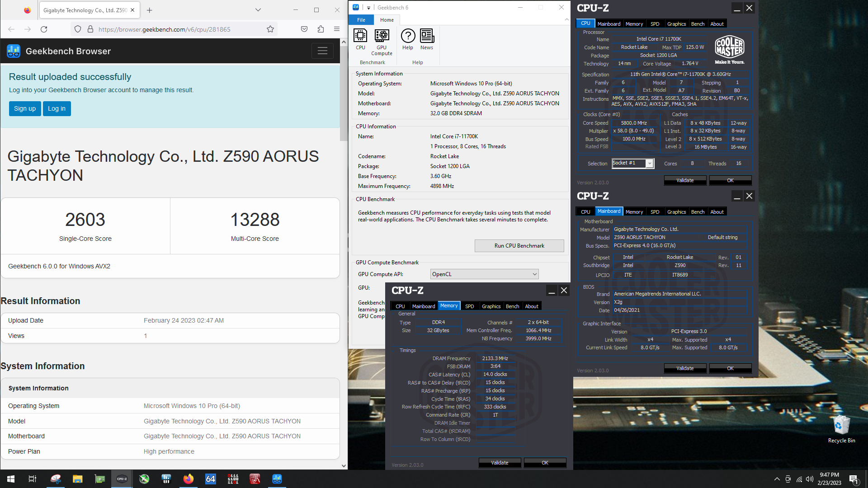
Task: Click the "High performance" power plan value
Action: click(x=169, y=451)
